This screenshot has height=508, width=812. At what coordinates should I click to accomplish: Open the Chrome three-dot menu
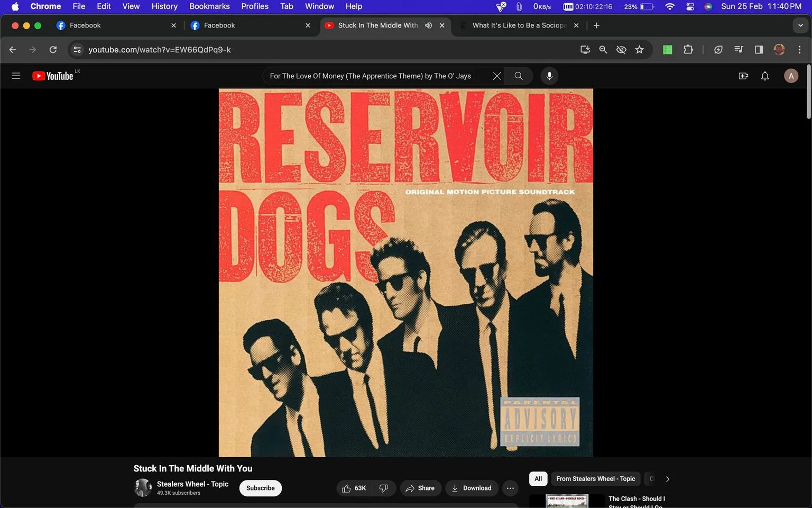coord(799,50)
